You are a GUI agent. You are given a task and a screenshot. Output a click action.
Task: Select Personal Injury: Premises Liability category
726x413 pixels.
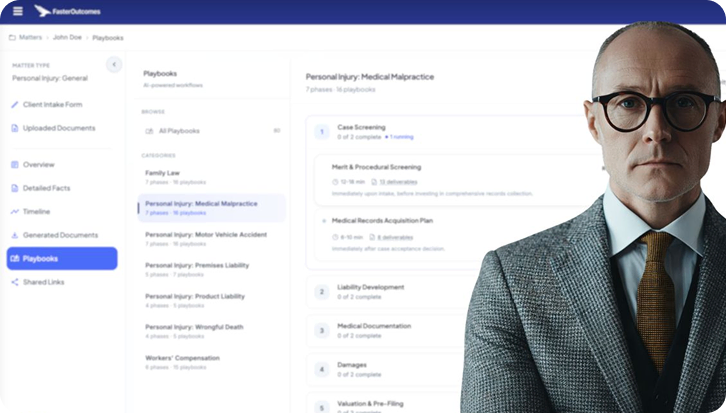[x=212, y=269]
